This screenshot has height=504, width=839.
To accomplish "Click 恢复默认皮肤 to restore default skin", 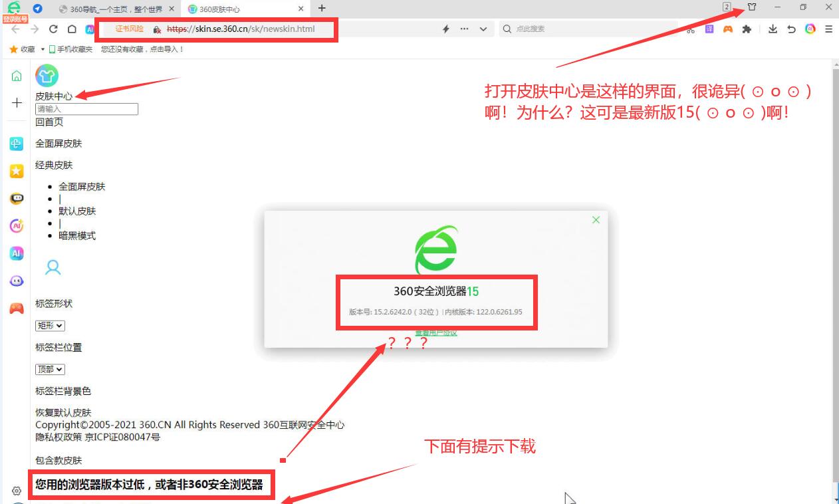I will (63, 413).
